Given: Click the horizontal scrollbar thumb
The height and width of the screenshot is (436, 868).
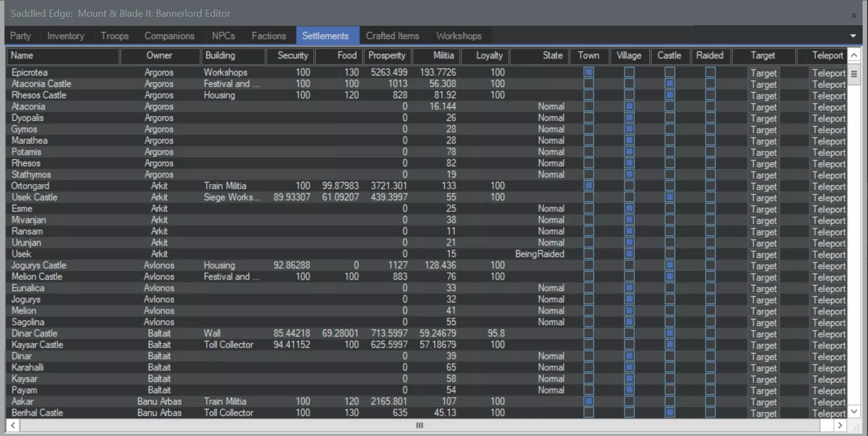Looking at the screenshot, I should pyautogui.click(x=420, y=426).
